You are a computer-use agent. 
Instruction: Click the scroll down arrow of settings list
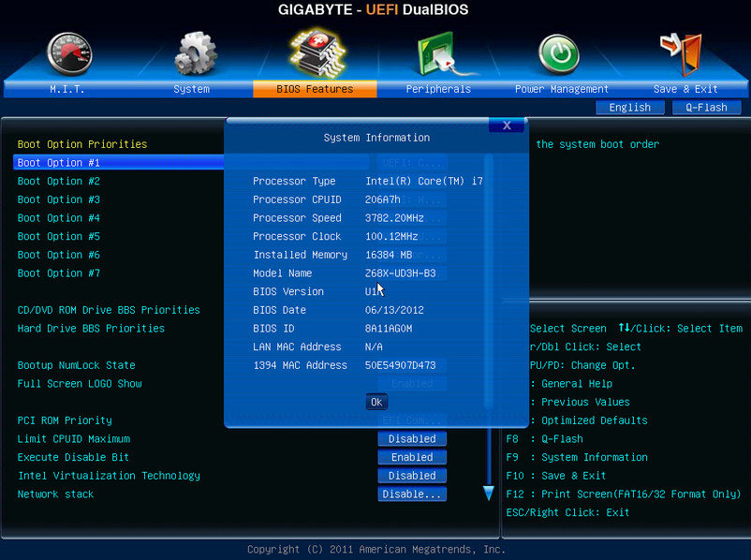click(488, 494)
